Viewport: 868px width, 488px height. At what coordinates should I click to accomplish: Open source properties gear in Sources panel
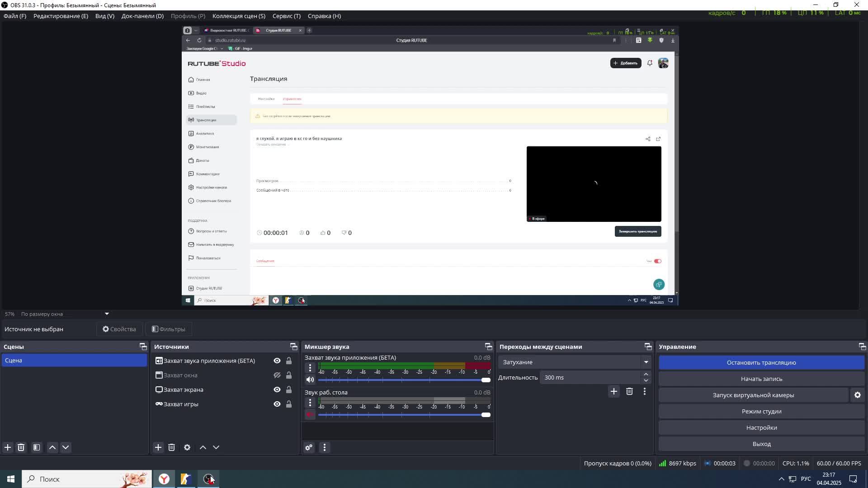[x=187, y=447]
